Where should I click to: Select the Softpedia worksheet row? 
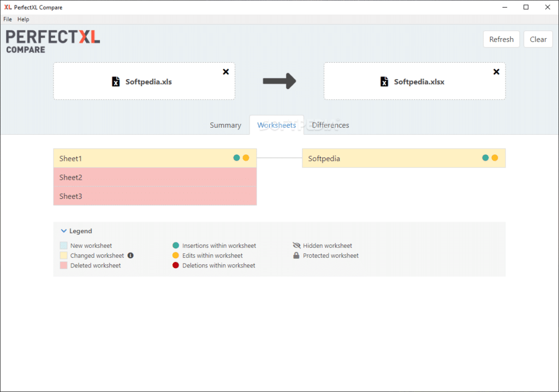pyautogui.click(x=404, y=158)
